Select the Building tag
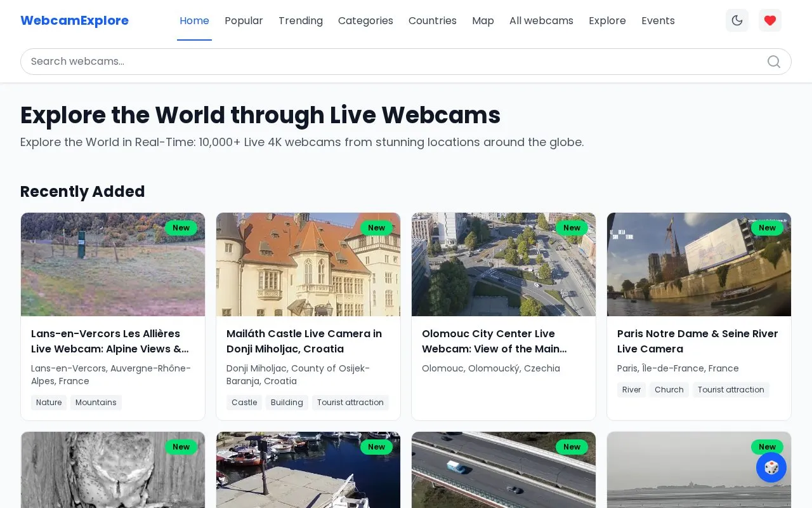The image size is (812, 508). (x=287, y=403)
